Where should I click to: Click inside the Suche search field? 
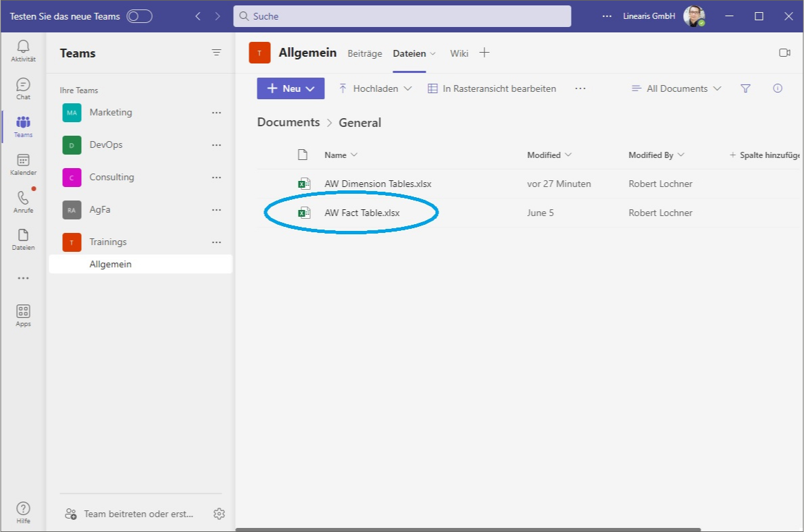tap(403, 16)
